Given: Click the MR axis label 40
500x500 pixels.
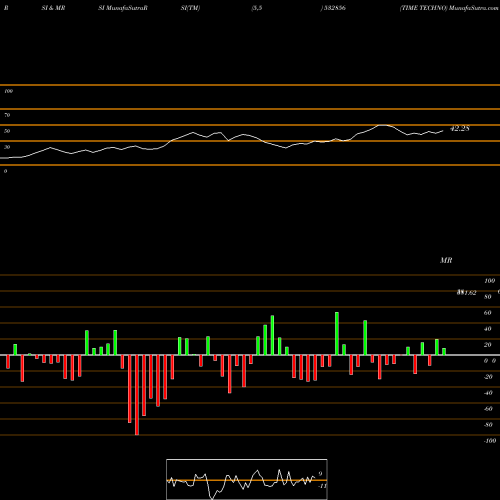Looking at the screenshot, I should 487,329.
